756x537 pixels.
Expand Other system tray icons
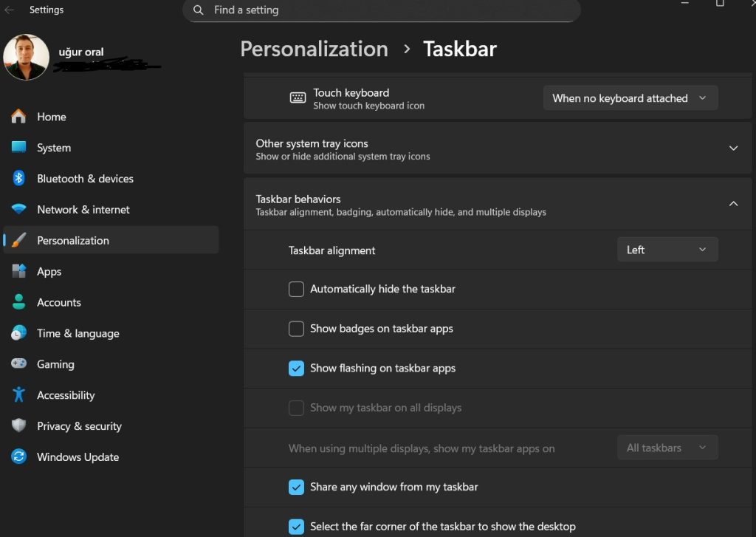click(733, 148)
